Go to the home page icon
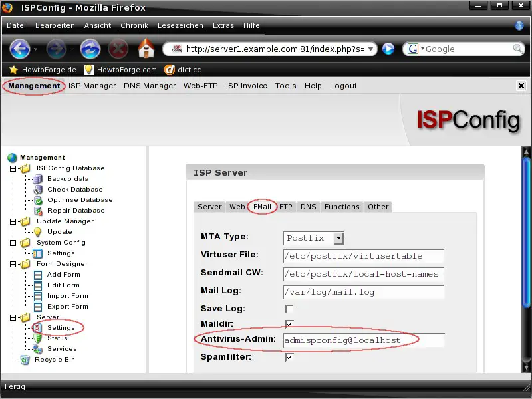Viewport: 532px width, 399px height. pyautogui.click(x=146, y=48)
